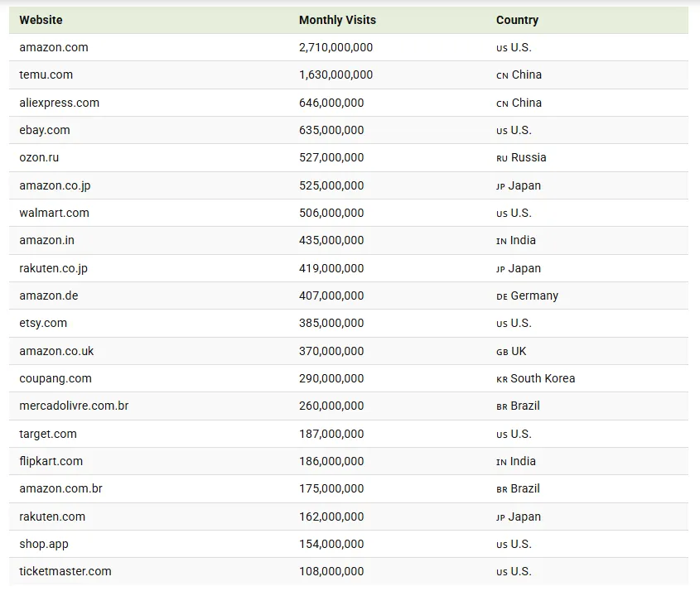
Task: Click the Website column header
Action: tap(41, 20)
